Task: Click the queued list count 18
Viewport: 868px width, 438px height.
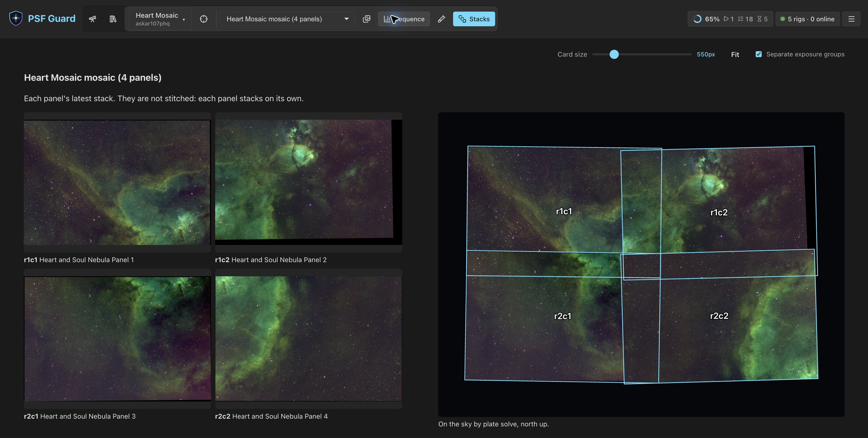Action: click(x=745, y=19)
